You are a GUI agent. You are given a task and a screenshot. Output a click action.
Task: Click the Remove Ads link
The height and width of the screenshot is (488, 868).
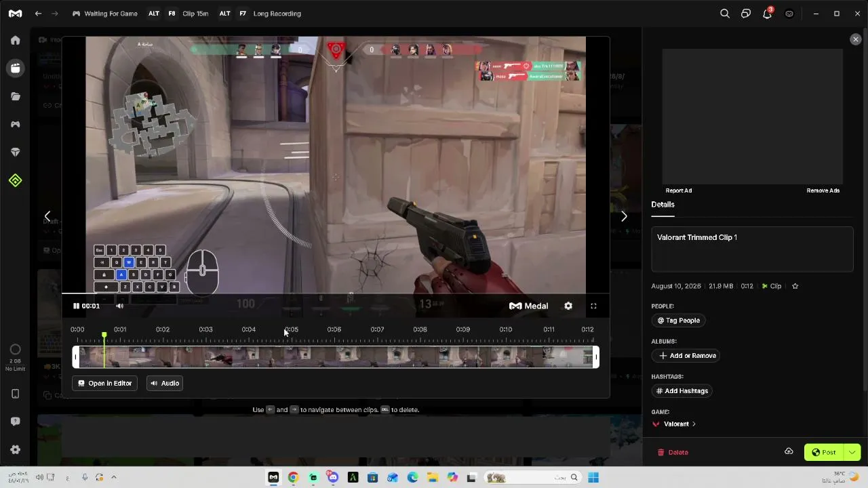pos(823,190)
